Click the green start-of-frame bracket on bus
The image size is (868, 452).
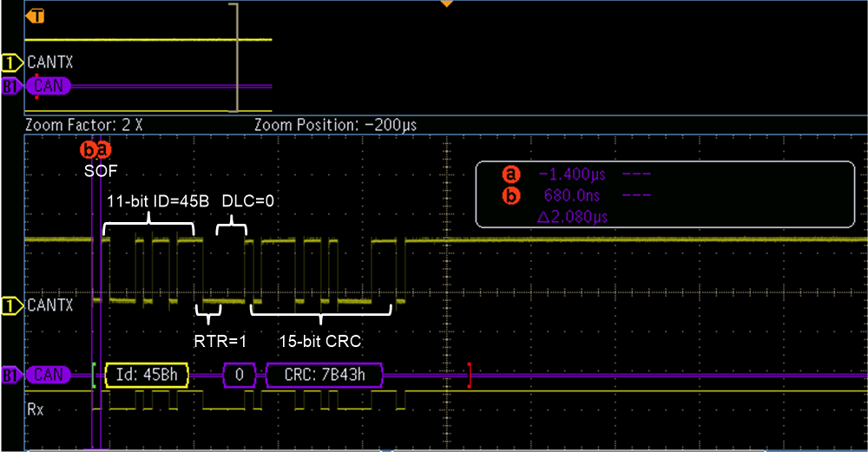94,375
